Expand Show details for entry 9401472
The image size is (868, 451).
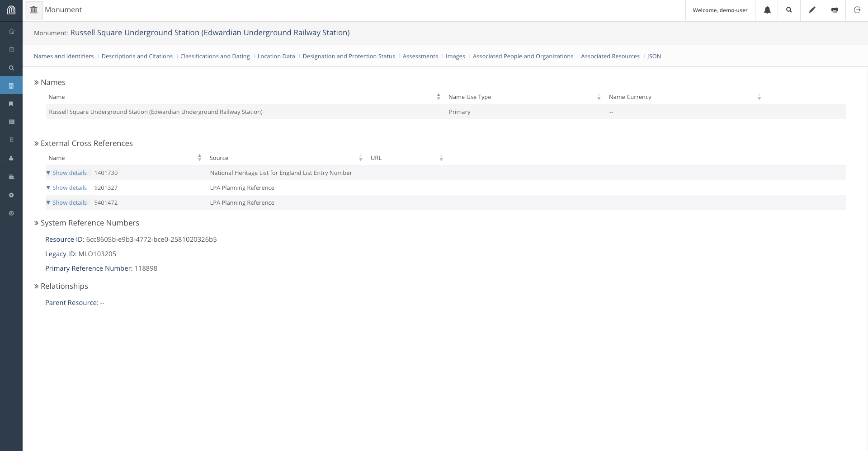coord(67,202)
